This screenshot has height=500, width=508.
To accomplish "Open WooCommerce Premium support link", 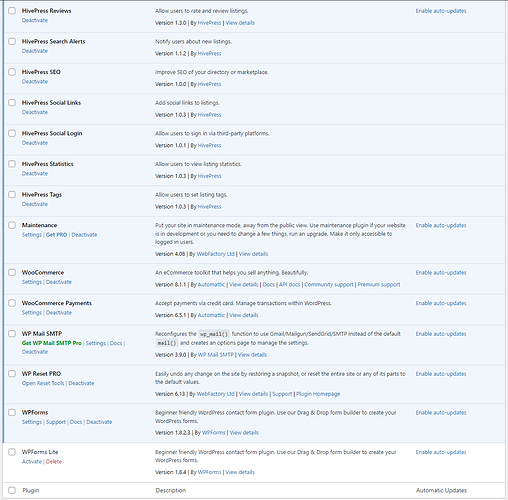I will click(379, 285).
